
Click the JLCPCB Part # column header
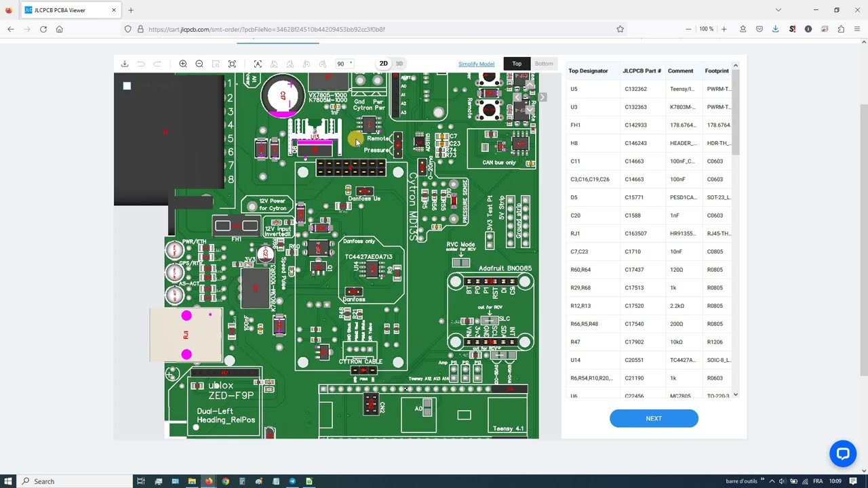point(642,70)
